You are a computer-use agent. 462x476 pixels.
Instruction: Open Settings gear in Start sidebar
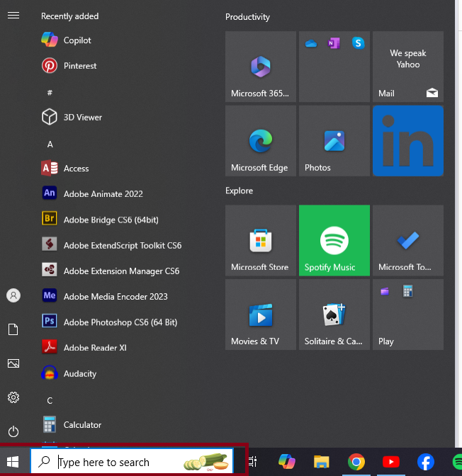coord(13,397)
